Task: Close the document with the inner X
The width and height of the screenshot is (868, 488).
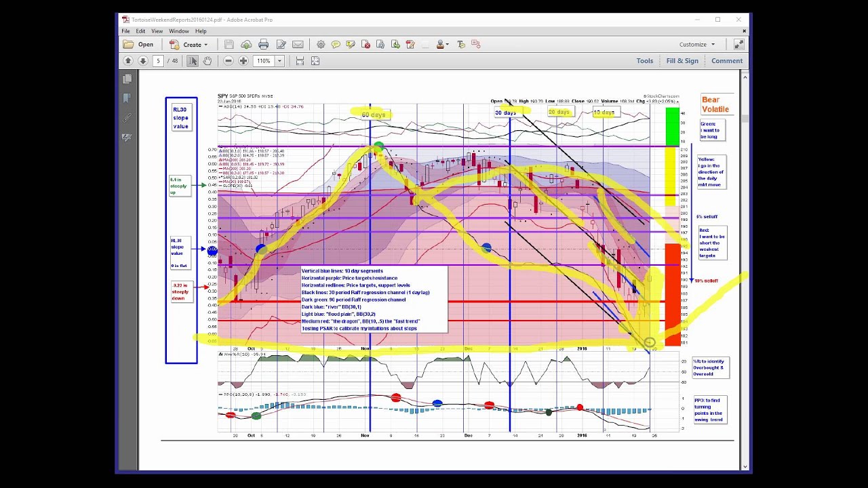Action: coord(744,31)
